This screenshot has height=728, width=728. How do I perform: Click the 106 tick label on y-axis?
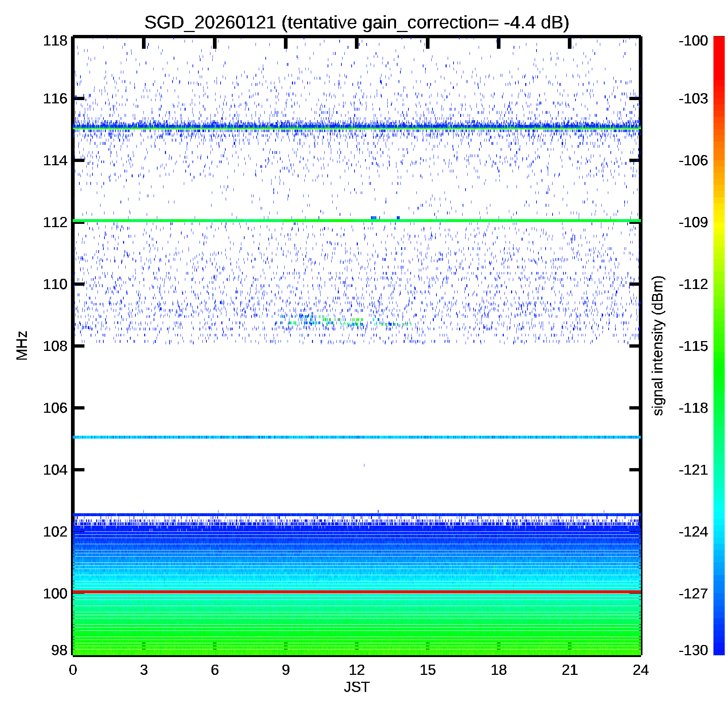pos(55,408)
